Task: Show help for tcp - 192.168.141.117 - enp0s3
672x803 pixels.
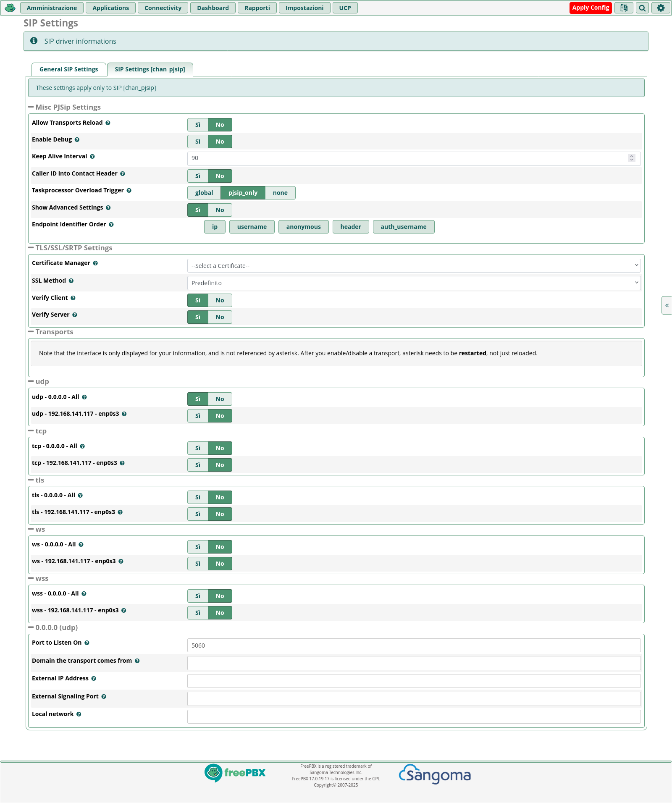Action: pos(122,463)
